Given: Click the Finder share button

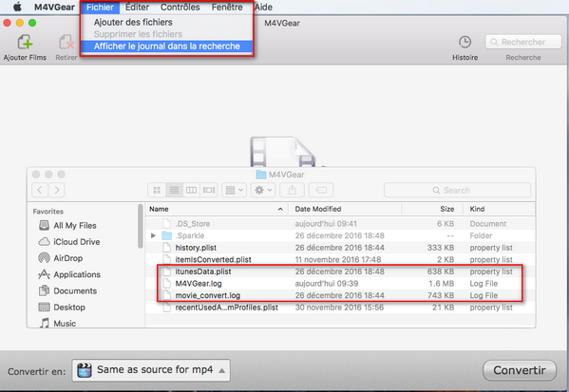Looking at the screenshot, I should pyautogui.click(x=293, y=190).
